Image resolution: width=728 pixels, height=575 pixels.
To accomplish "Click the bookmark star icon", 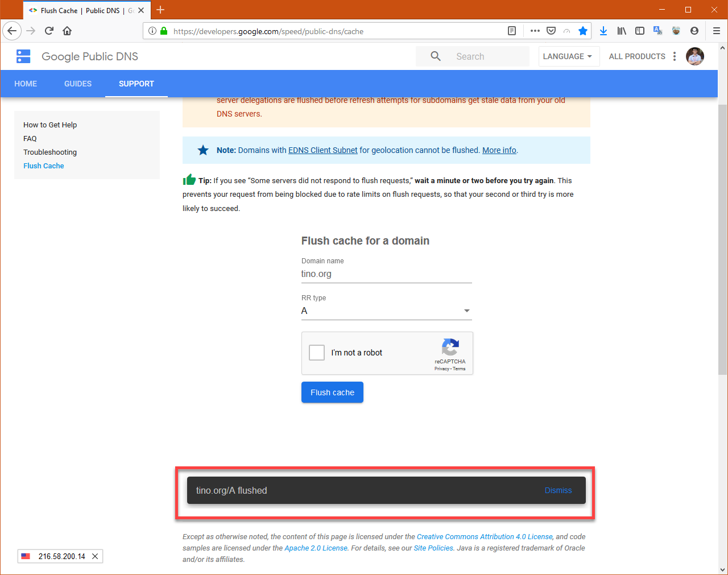I will point(583,31).
